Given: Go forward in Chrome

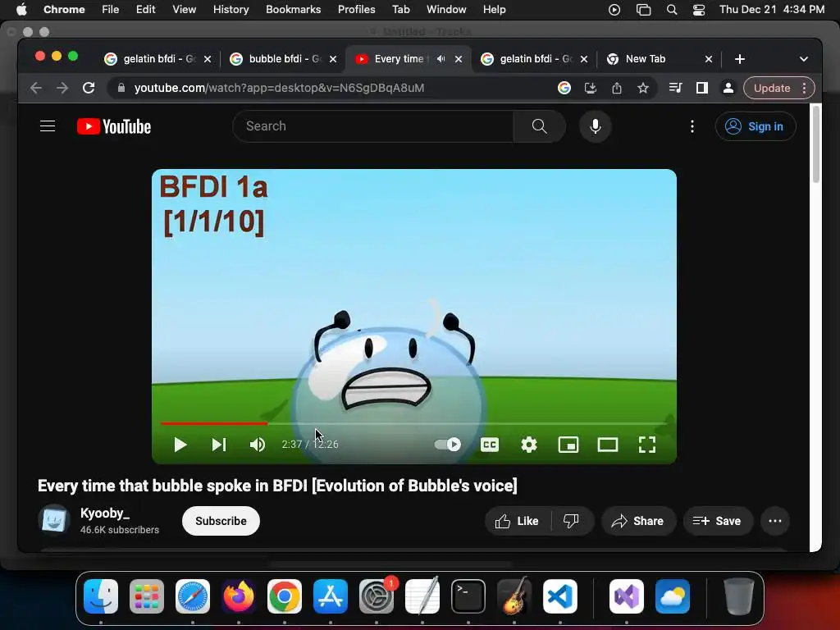Looking at the screenshot, I should (62, 88).
